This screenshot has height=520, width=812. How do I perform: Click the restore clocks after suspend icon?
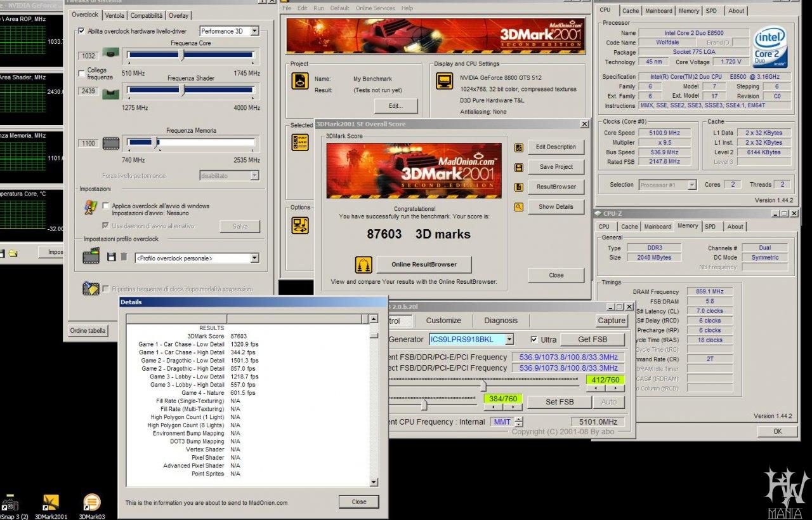91,288
